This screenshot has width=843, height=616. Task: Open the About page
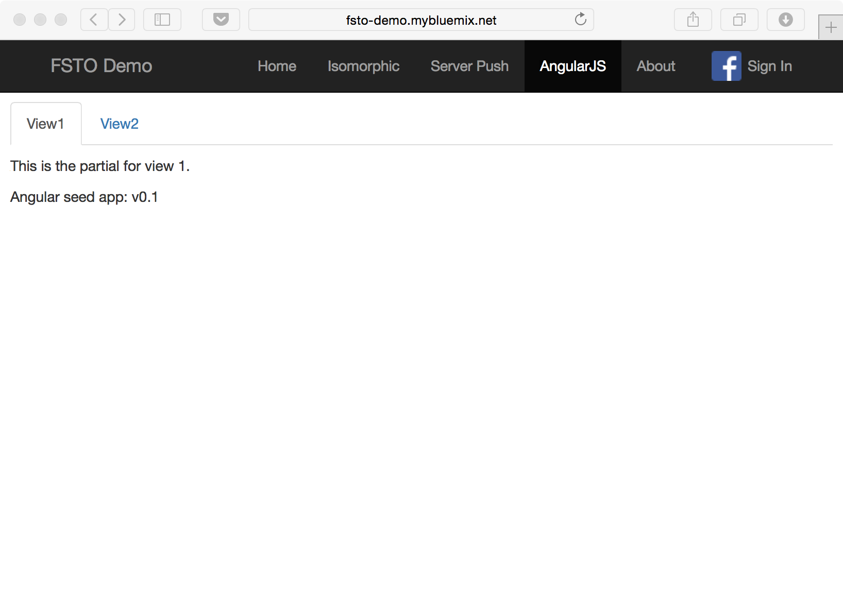pyautogui.click(x=655, y=66)
